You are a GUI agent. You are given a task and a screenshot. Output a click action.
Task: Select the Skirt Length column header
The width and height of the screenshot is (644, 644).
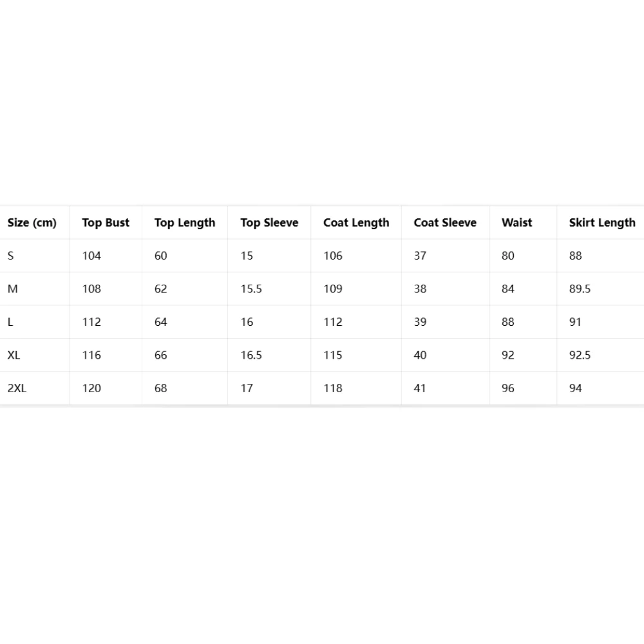[x=602, y=223]
